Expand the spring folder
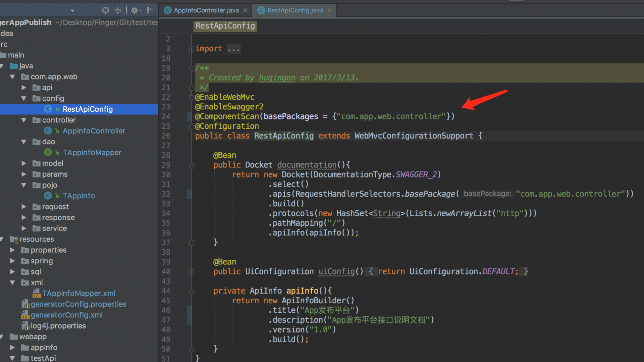Viewport: 644px width, 362px height. 12,261
